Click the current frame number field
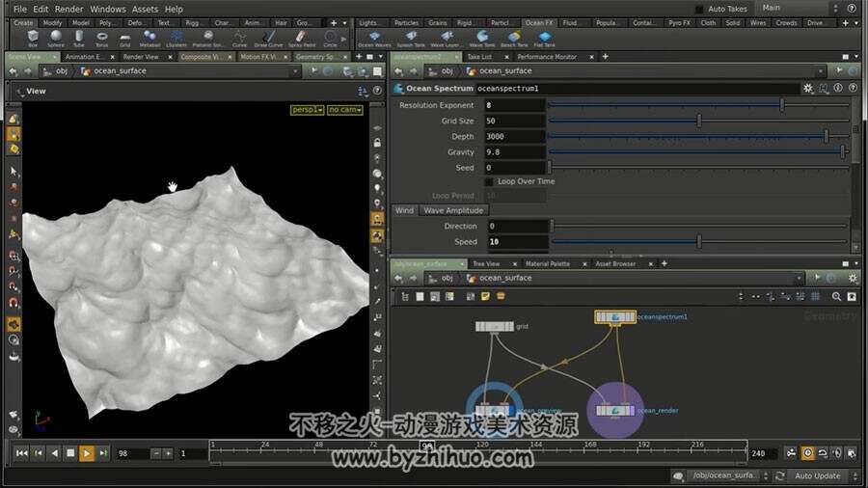This screenshot has height=488, width=868. tap(132, 453)
